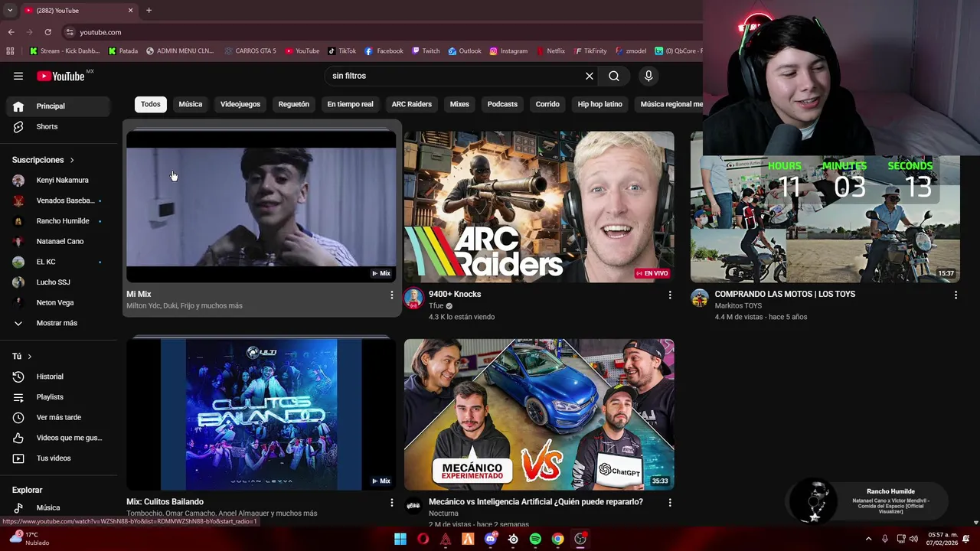The image size is (980, 551).
Task: Select the En tiempo real chip
Action: (x=351, y=104)
